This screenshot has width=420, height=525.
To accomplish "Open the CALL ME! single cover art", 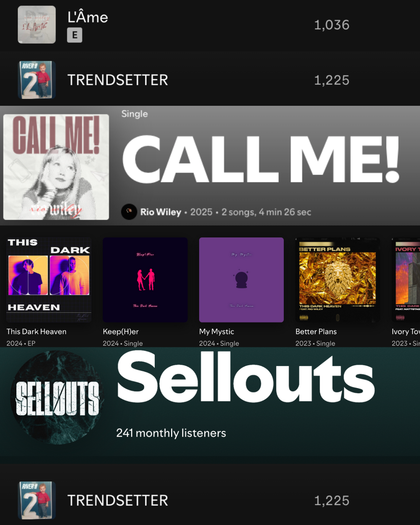I will (x=56, y=167).
